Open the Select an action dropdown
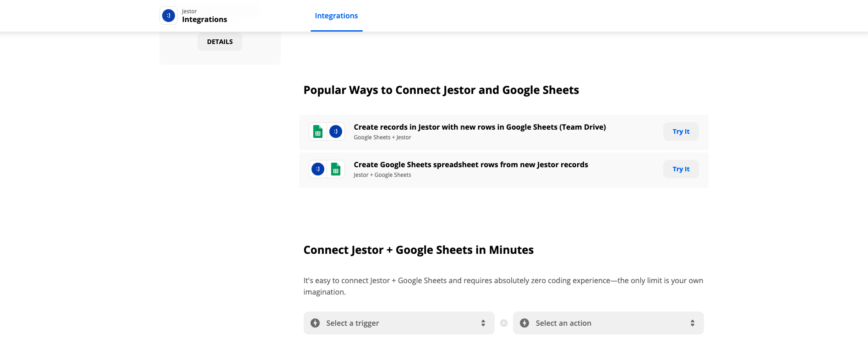This screenshot has height=345, width=868. pyautogui.click(x=608, y=323)
